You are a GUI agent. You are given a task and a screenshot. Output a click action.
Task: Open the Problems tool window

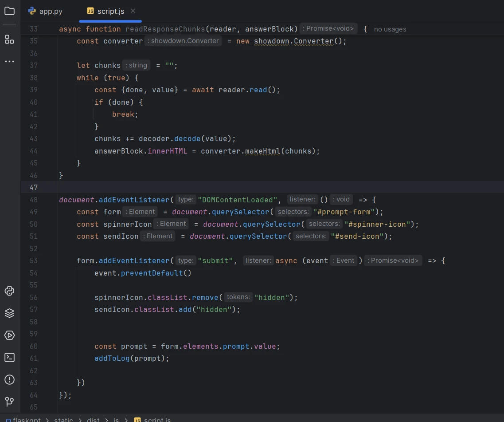(9, 380)
